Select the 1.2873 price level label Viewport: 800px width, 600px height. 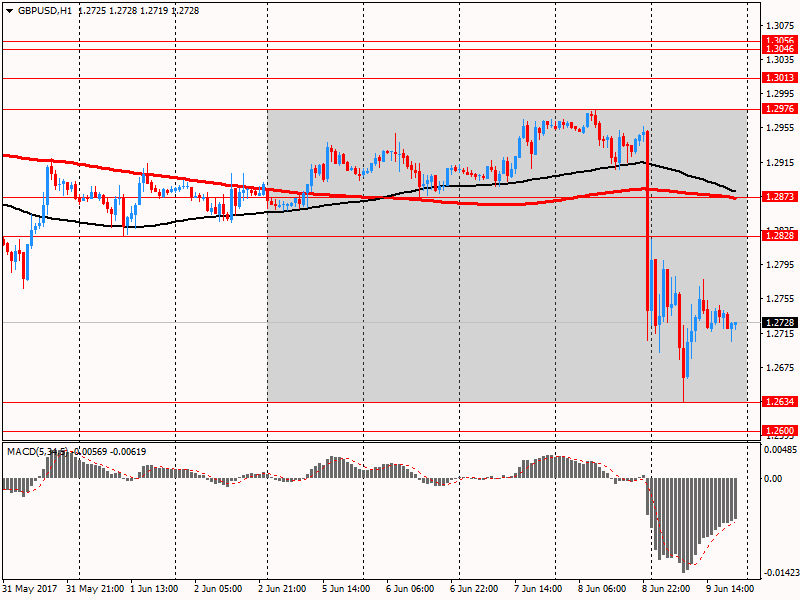click(780, 196)
